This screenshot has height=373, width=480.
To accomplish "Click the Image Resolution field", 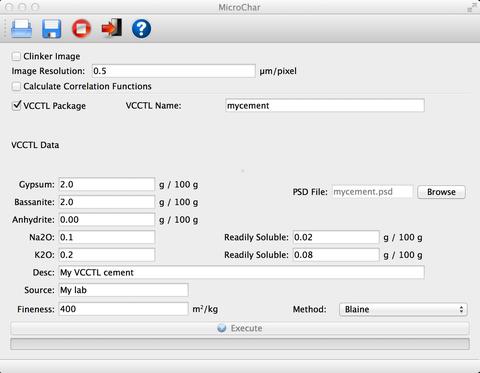I will tap(173, 71).
